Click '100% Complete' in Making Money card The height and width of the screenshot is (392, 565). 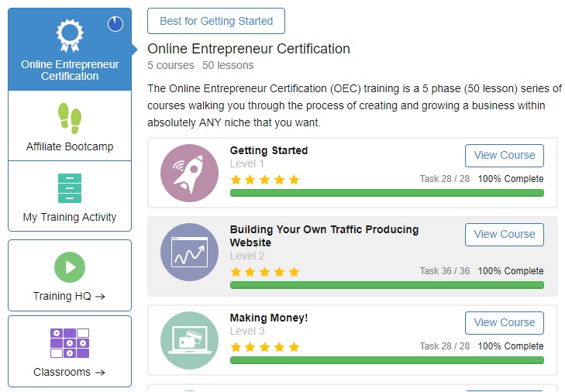511,346
